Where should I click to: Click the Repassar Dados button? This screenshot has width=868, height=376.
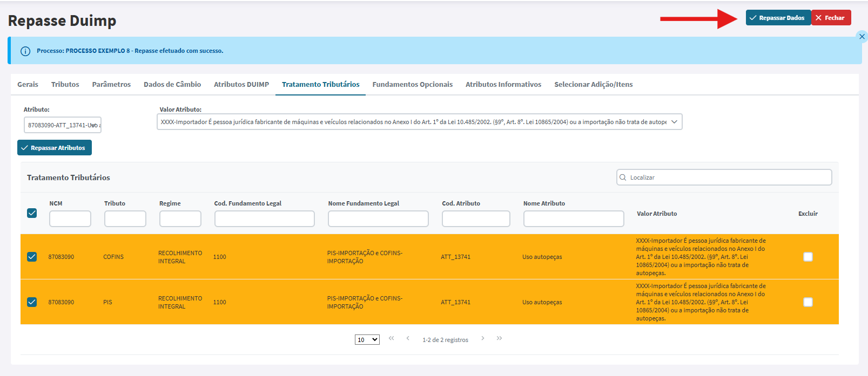click(x=778, y=18)
